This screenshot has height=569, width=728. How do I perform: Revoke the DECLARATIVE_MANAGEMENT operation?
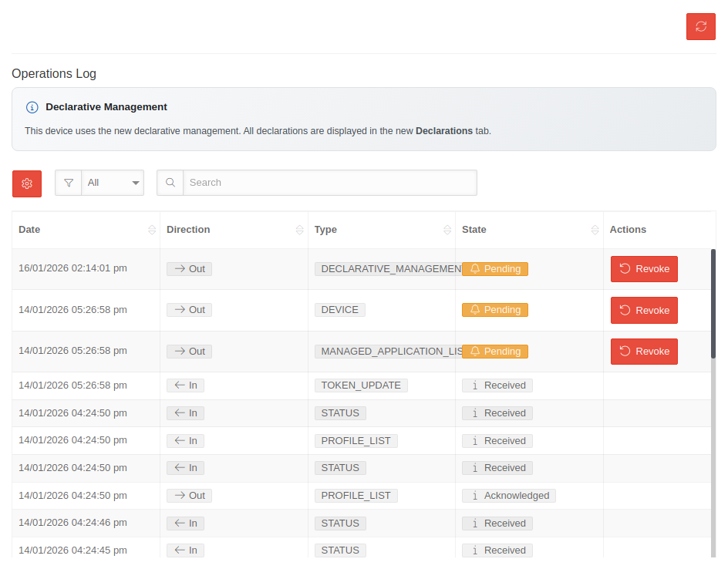pos(644,269)
